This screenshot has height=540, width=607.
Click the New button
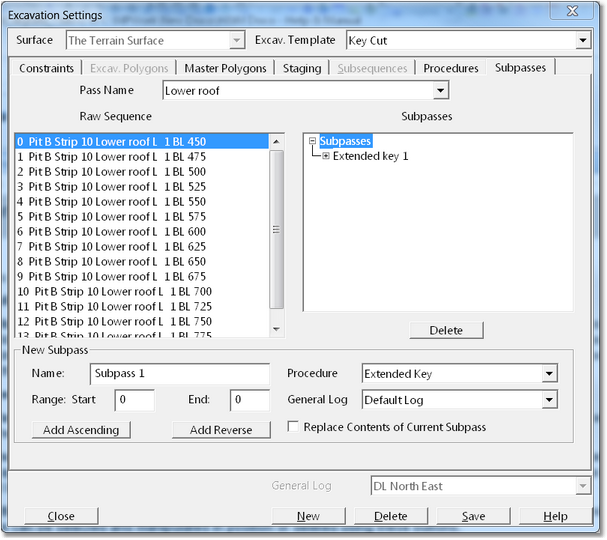point(309,516)
